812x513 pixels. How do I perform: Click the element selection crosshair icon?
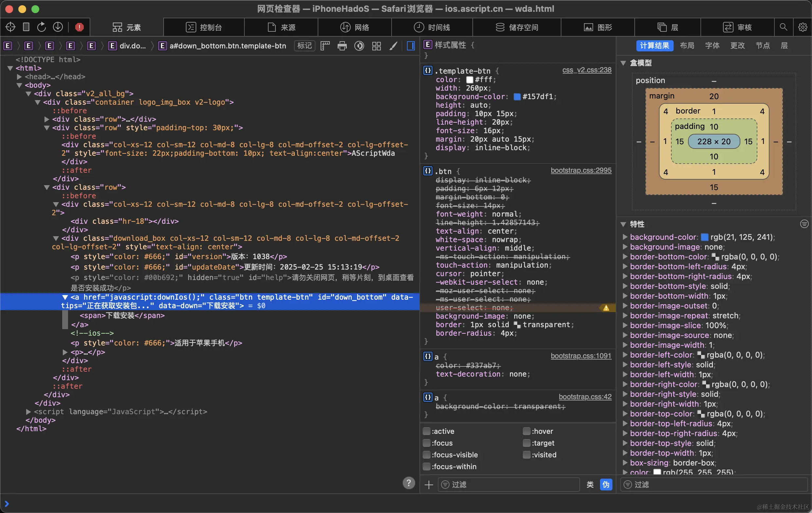pyautogui.click(x=10, y=27)
